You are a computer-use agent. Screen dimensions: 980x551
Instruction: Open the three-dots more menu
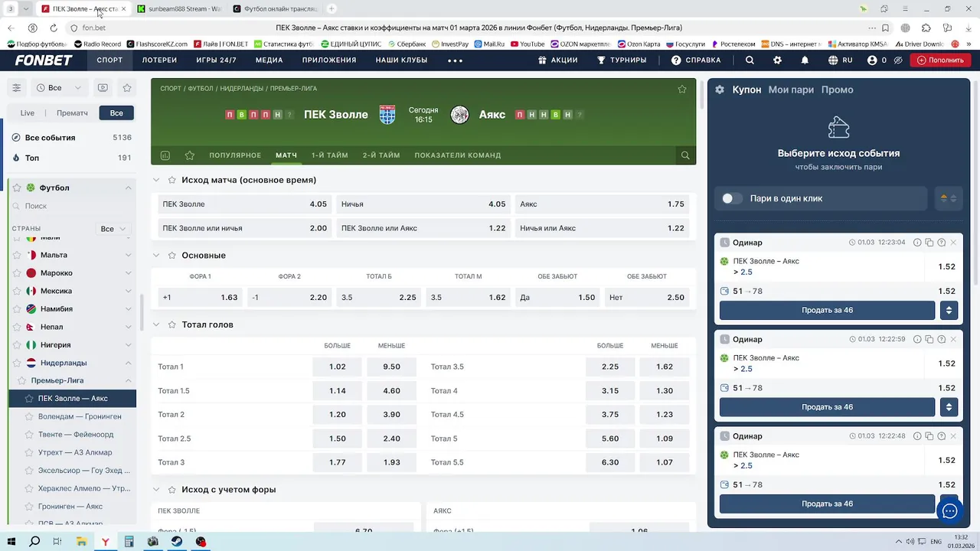455,60
